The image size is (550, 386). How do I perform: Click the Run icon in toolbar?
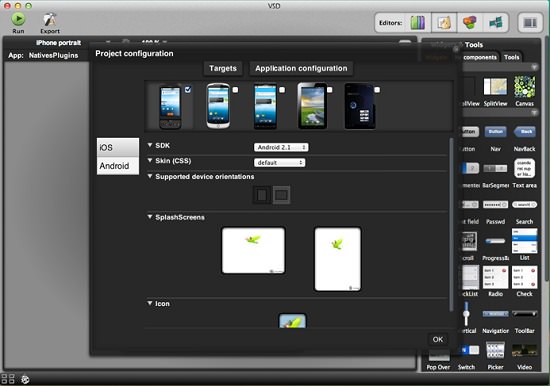(18, 19)
